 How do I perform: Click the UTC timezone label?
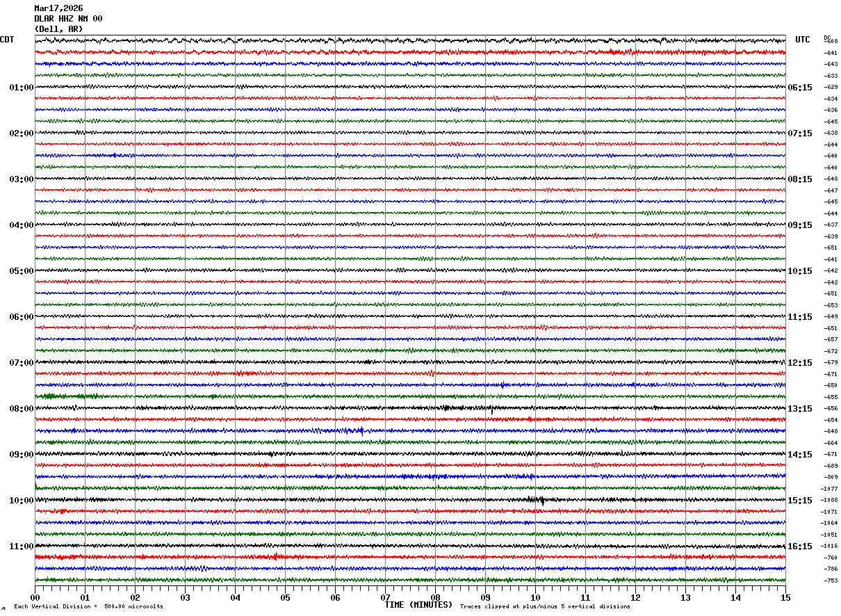803,40
